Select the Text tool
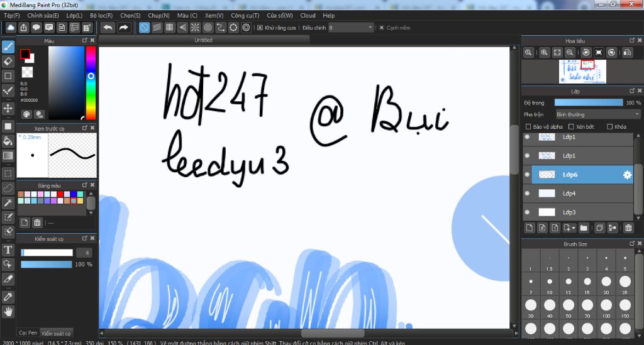The width and height of the screenshot is (644, 345). 8,250
